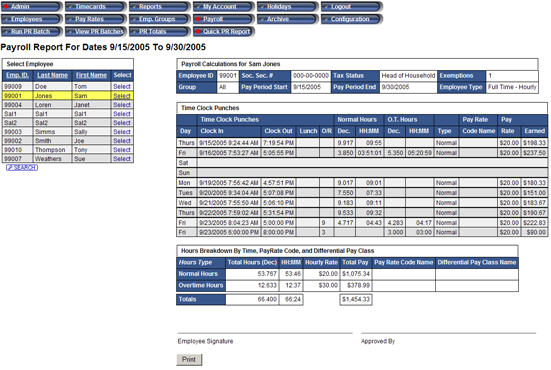551x370 pixels.
Task: Click clock in 9/15/2005 9:24:44 AM
Action: 229,143
